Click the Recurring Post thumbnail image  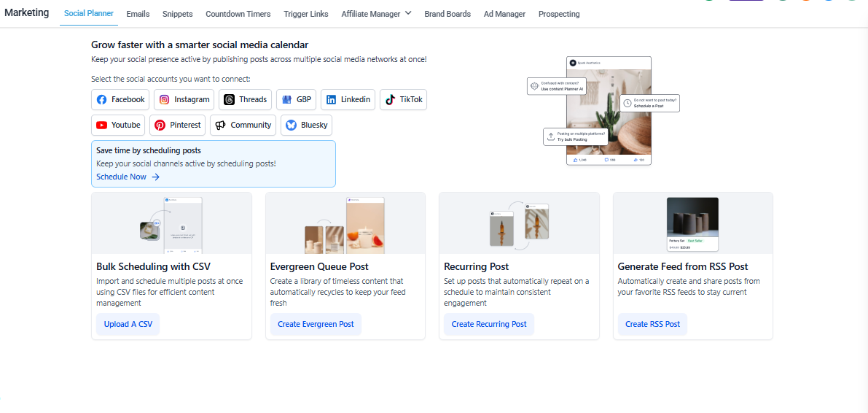[519, 223]
